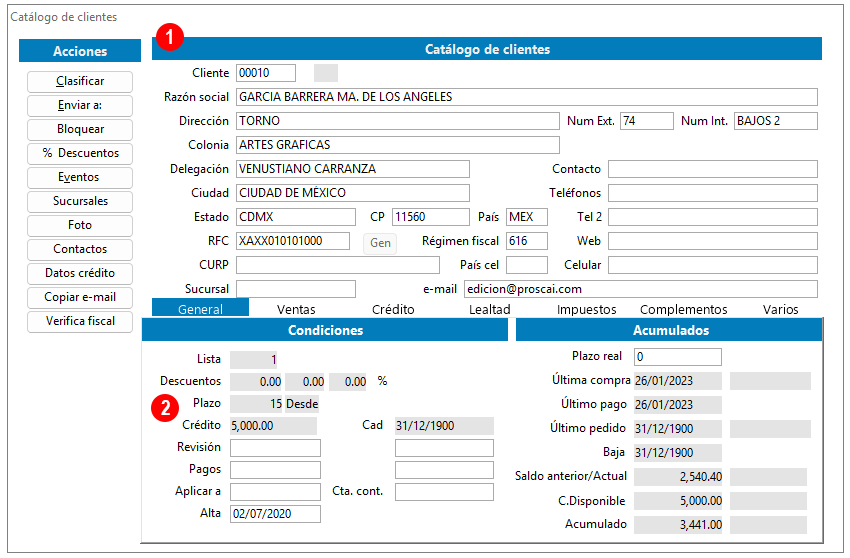Open the Lealtad tab
This screenshot has width=850, height=558.
point(490,309)
